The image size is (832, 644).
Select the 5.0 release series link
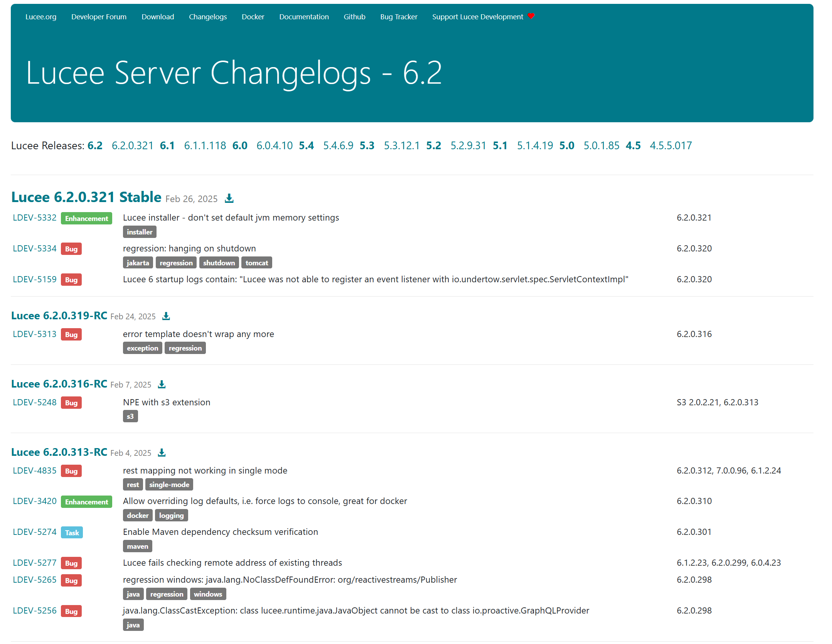tap(567, 146)
